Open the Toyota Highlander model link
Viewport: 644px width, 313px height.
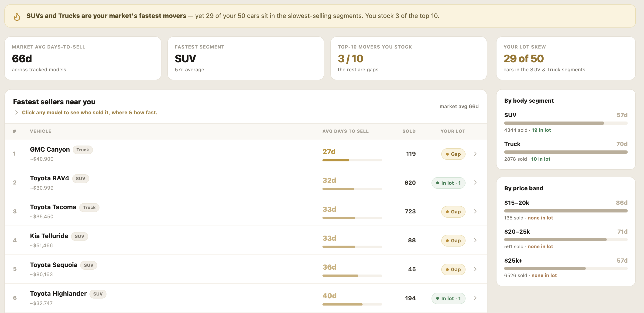pyautogui.click(x=58, y=293)
